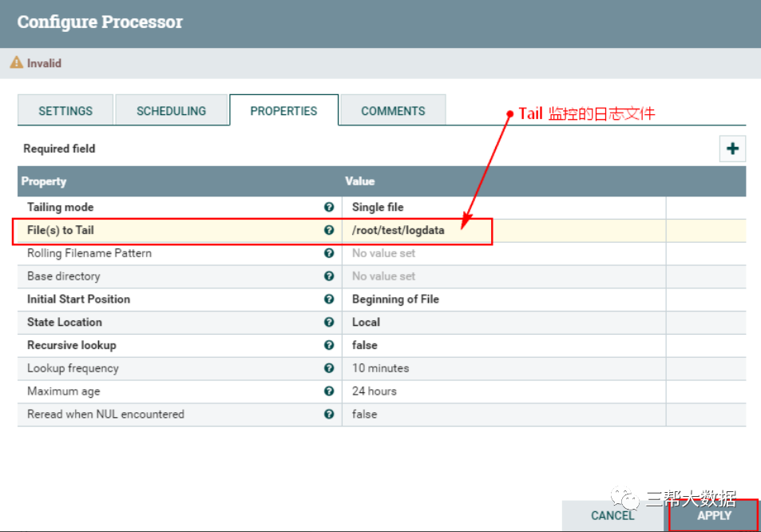This screenshot has width=761, height=532.
Task: Open Tailing mode value Single file
Action: pyautogui.click(x=503, y=207)
